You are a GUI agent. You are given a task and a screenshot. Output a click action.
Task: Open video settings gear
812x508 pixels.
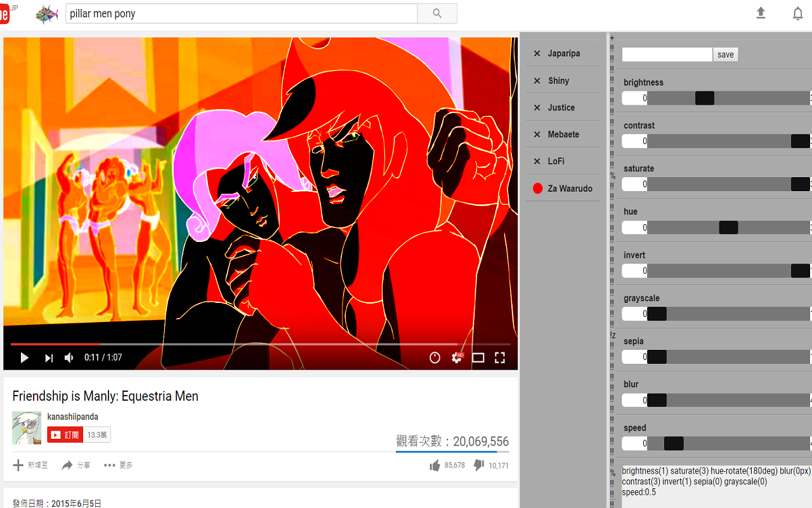pos(457,358)
